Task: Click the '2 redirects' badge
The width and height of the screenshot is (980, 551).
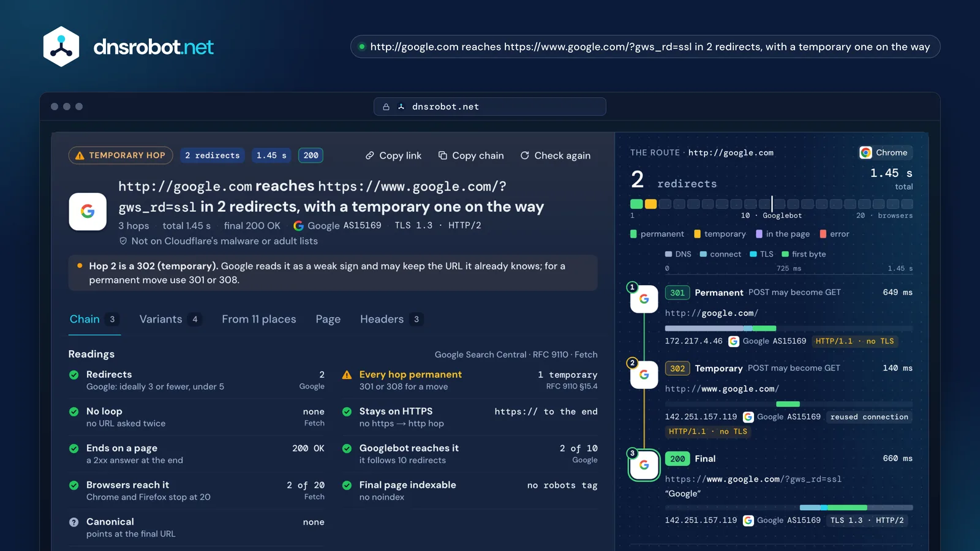Action: (x=213, y=156)
